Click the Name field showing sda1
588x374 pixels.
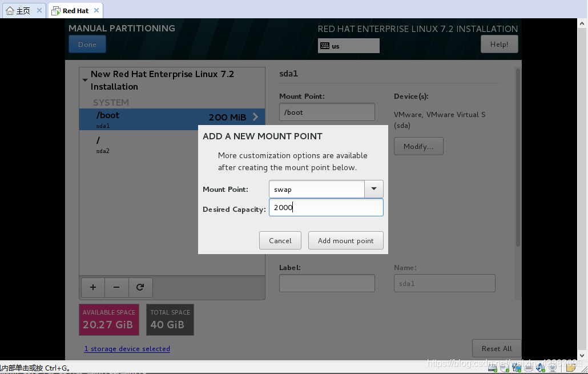pos(444,283)
